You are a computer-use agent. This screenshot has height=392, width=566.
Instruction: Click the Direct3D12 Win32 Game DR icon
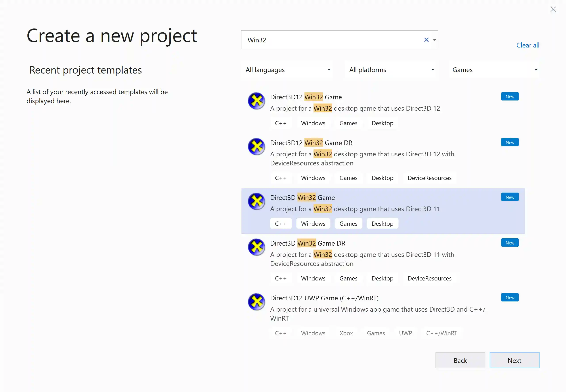pyautogui.click(x=256, y=147)
